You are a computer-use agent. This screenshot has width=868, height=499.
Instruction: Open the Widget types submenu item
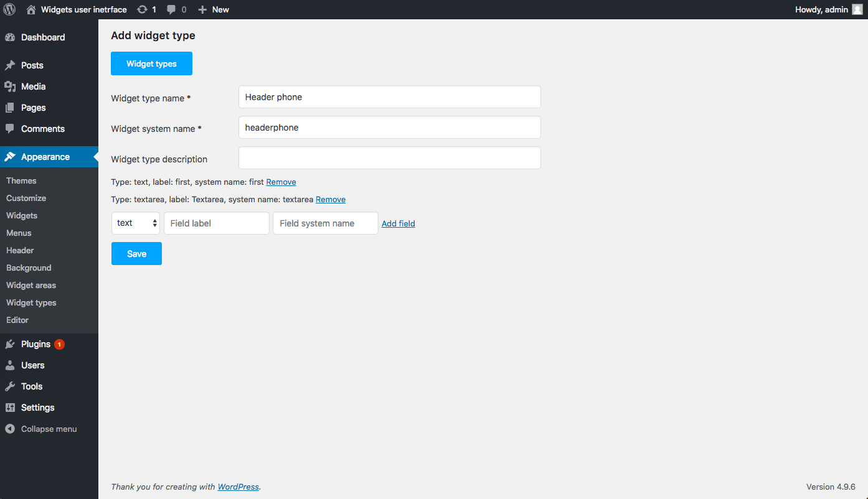coord(31,302)
